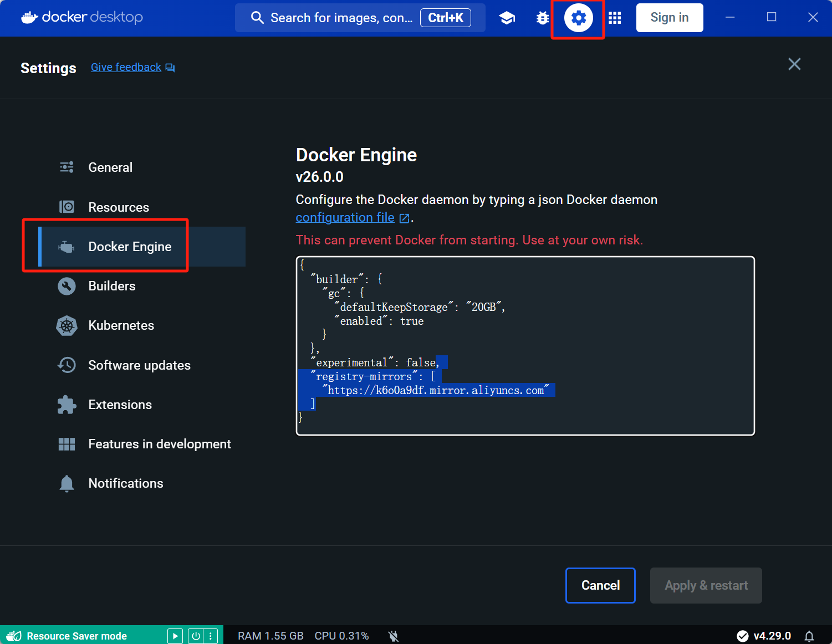Click the Apply & restart button
Viewport: 832px width, 644px height.
(706, 585)
